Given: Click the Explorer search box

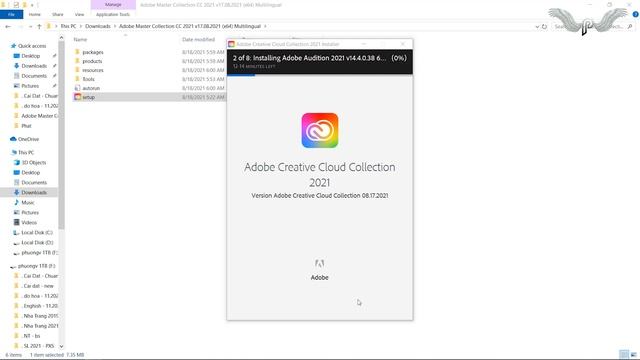Looking at the screenshot, I should point(593,26).
